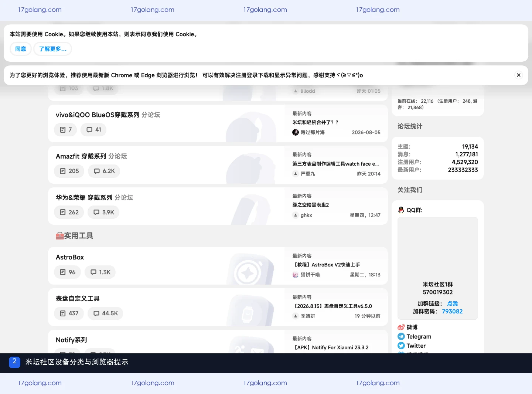Open user profile 季靖妍

[x=308, y=316]
